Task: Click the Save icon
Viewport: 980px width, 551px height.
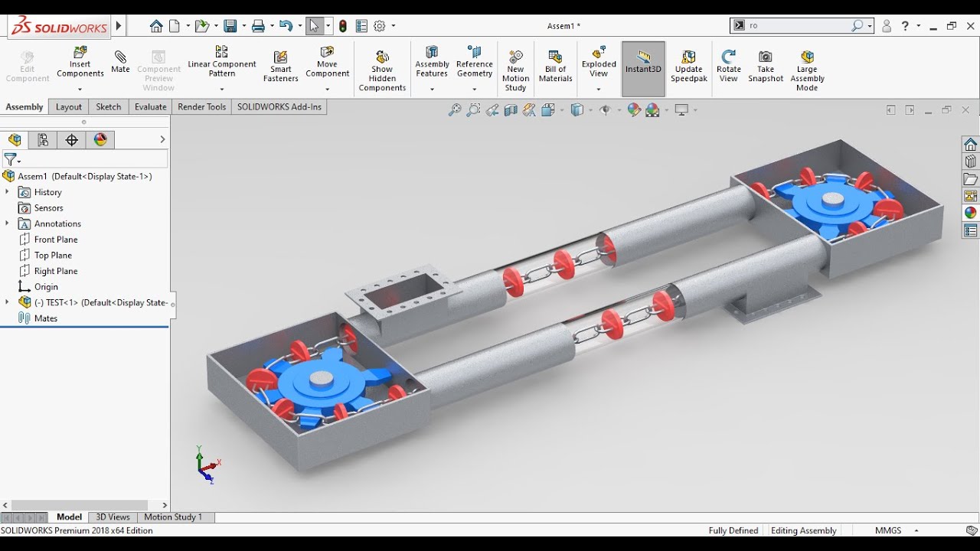Action: [x=230, y=26]
